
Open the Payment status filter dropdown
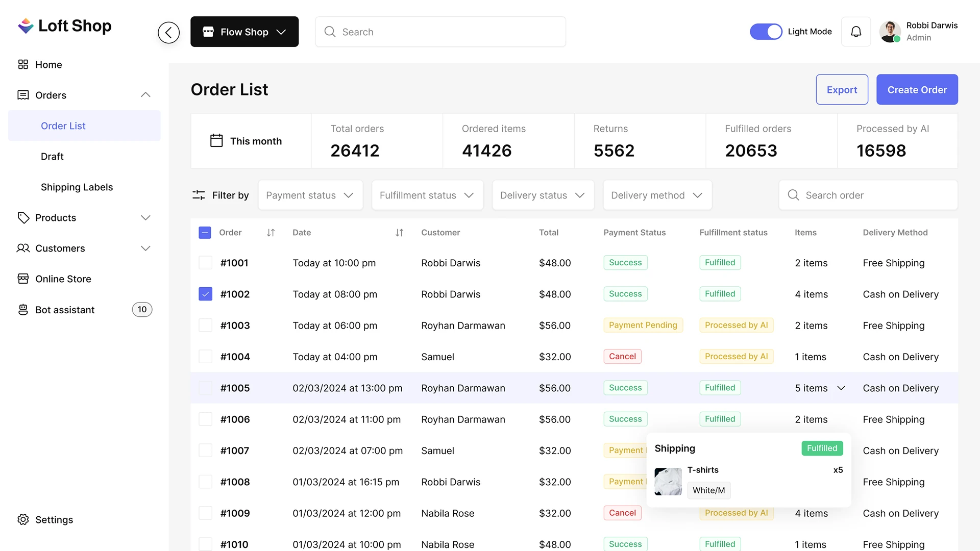[x=310, y=195]
